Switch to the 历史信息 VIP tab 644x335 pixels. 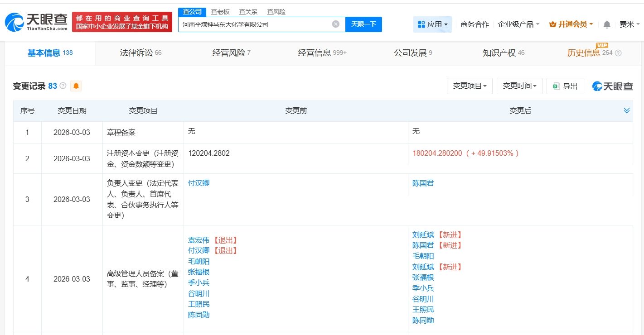(x=590, y=53)
